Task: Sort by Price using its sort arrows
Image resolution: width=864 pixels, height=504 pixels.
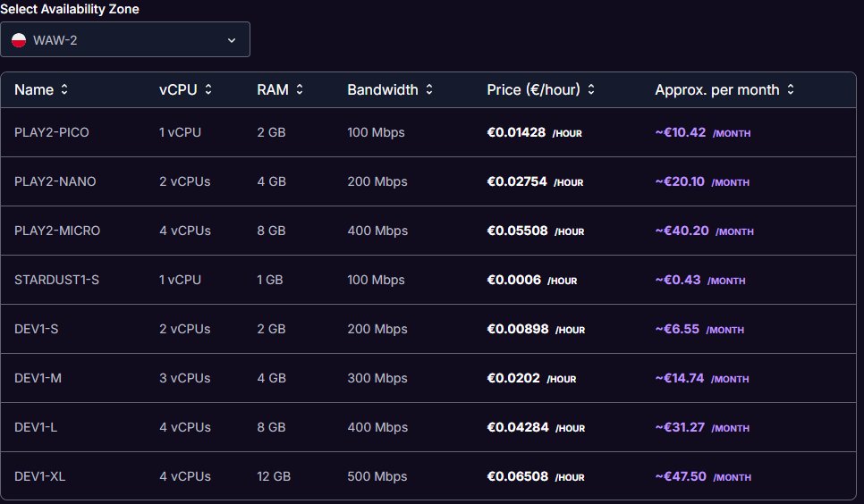Action: coord(591,89)
